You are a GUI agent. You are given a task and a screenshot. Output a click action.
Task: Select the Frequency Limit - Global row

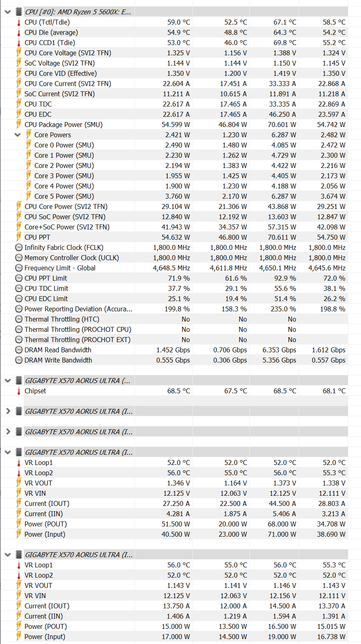60,268
